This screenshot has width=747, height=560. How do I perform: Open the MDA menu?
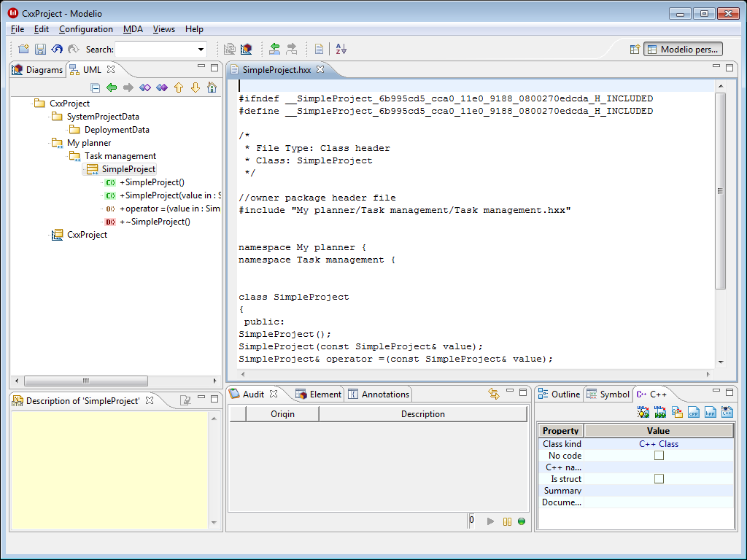[133, 29]
